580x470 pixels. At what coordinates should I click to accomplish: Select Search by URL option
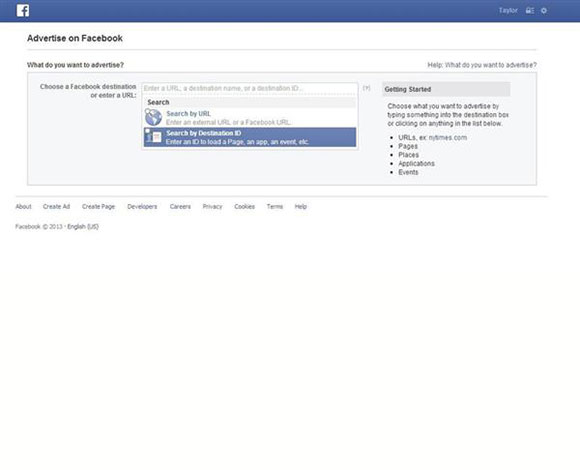(x=250, y=118)
